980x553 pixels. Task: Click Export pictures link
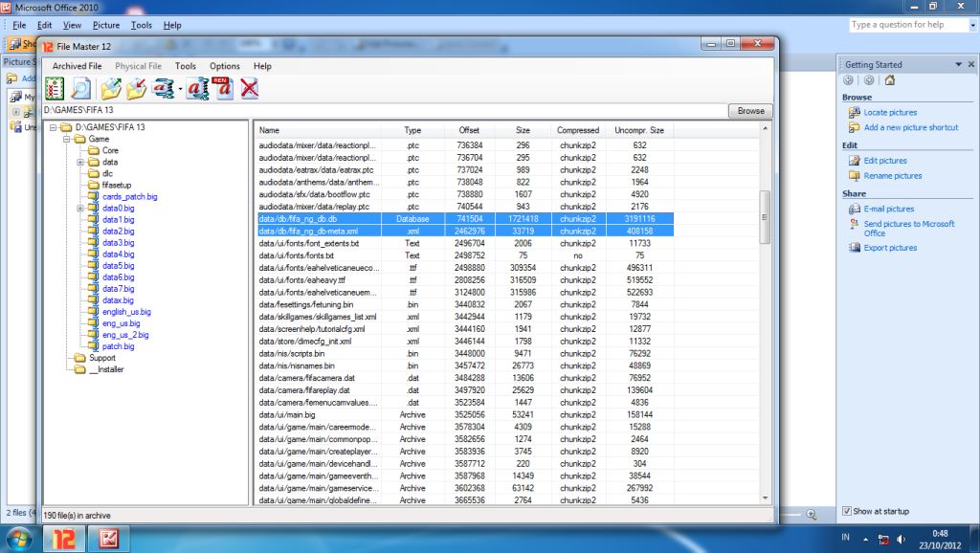point(890,248)
